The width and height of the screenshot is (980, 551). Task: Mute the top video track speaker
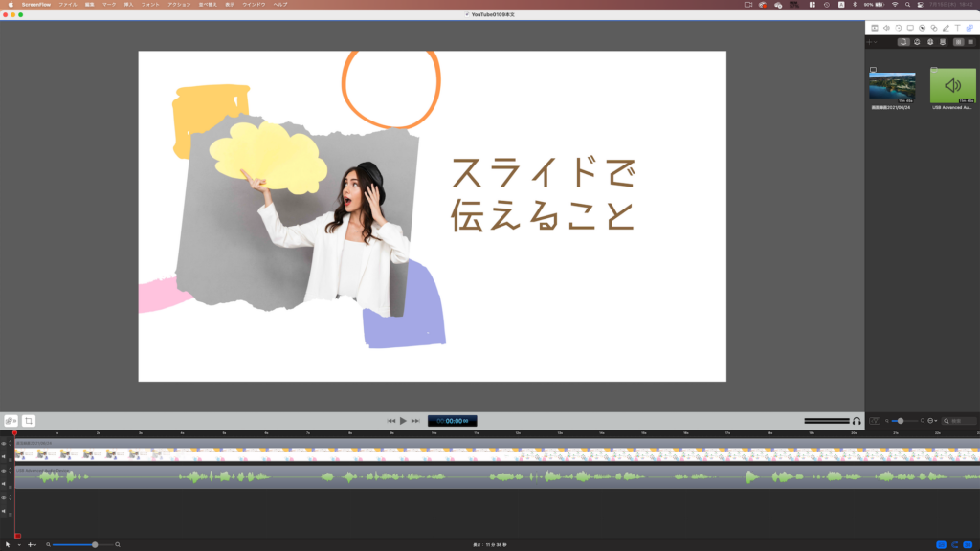pos(4,456)
